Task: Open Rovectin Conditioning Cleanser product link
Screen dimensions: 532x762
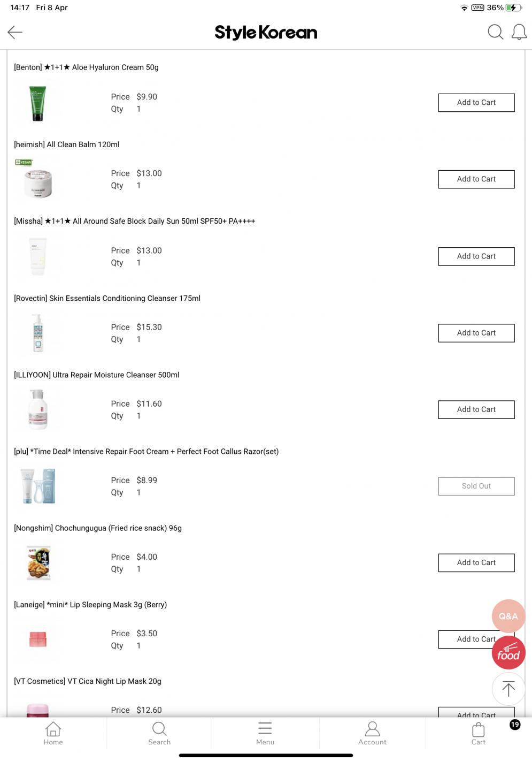Action: 107,299
